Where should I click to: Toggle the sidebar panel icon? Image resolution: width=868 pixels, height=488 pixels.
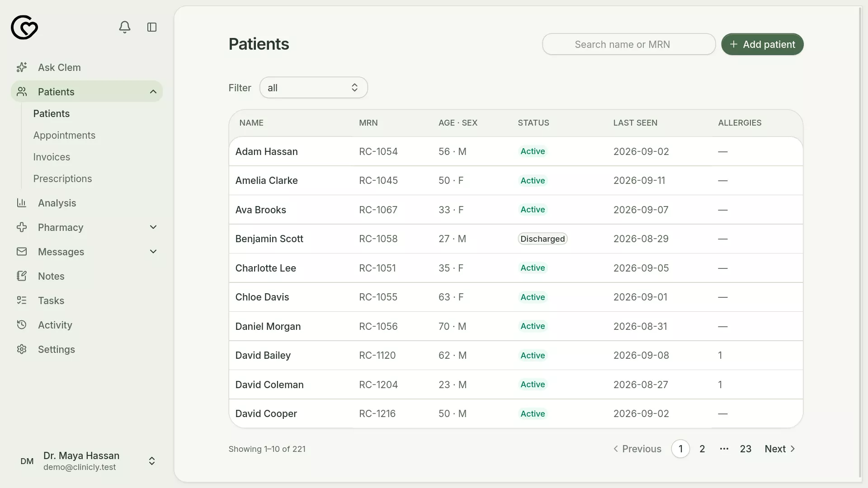(x=152, y=27)
